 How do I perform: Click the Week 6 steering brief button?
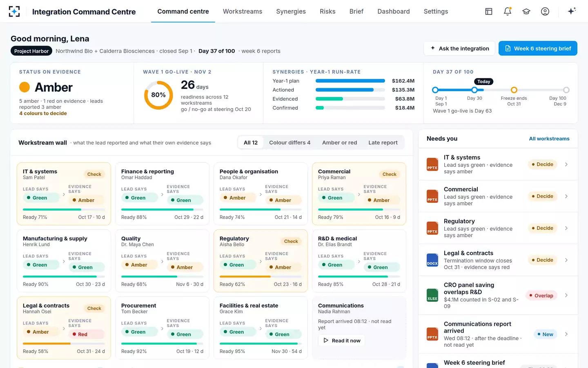point(538,48)
